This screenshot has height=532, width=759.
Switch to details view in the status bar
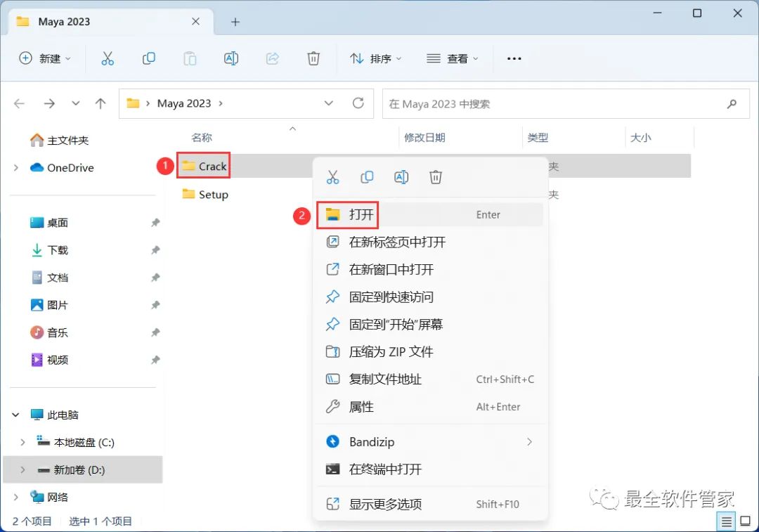click(x=726, y=521)
